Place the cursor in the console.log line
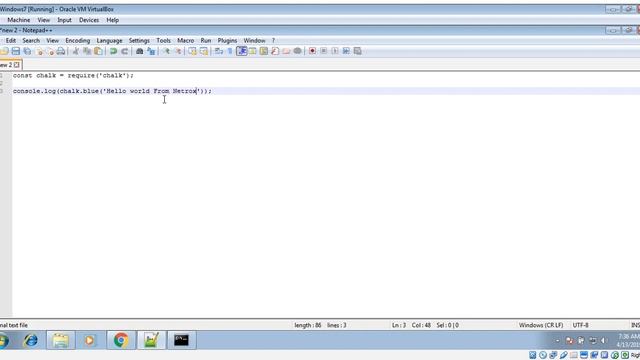The image size is (640, 360). coord(112,91)
